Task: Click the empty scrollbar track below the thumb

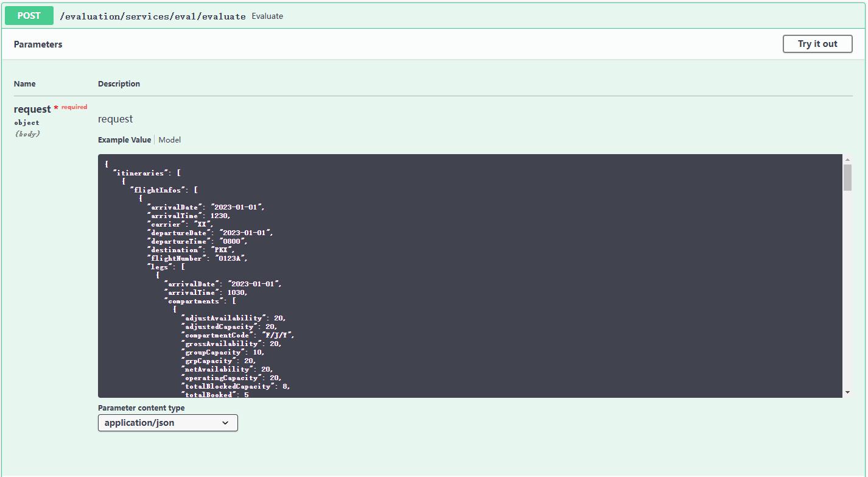Action: coord(847,292)
